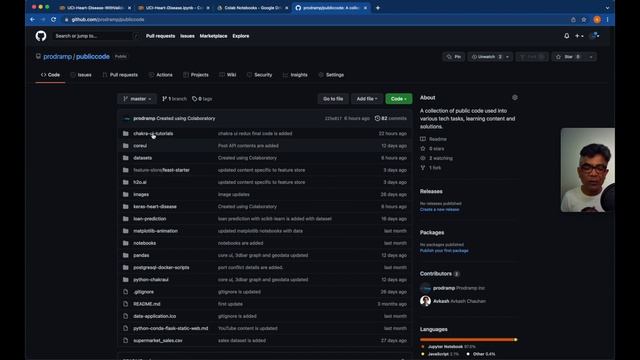Click the commits history clock icon
The image size is (640, 360).
tap(378, 118)
